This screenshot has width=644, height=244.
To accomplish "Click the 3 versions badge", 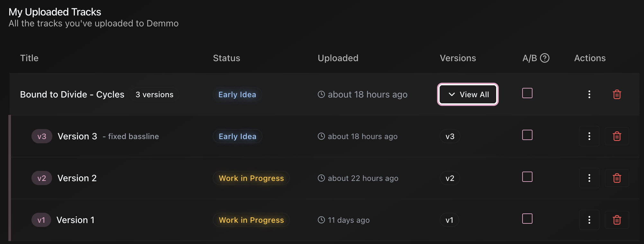I will pyautogui.click(x=154, y=95).
